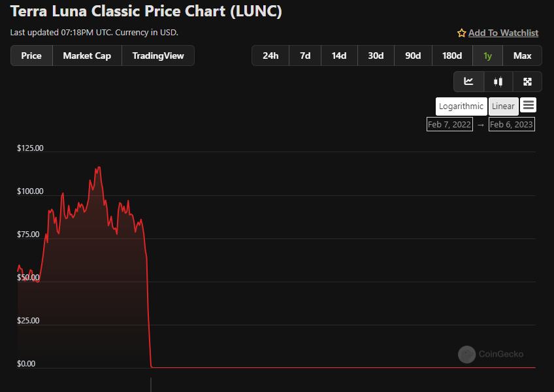Switch to candlestick chart icon
Viewport: 554px width, 392px height.
point(498,82)
